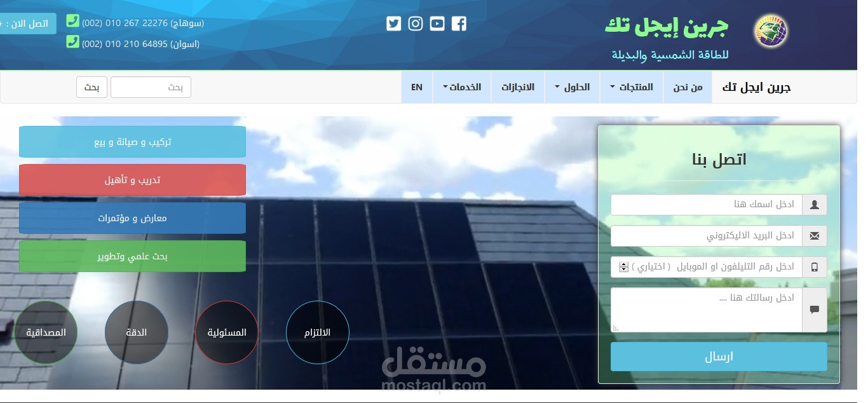
Task: Click the phone icon beside the اسوان number
Action: 72,42
